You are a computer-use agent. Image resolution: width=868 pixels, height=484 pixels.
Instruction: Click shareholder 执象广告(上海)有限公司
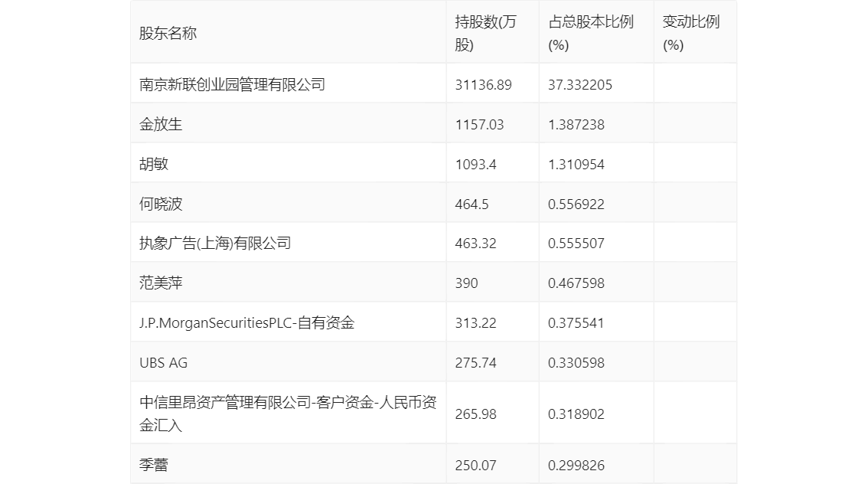(215, 243)
